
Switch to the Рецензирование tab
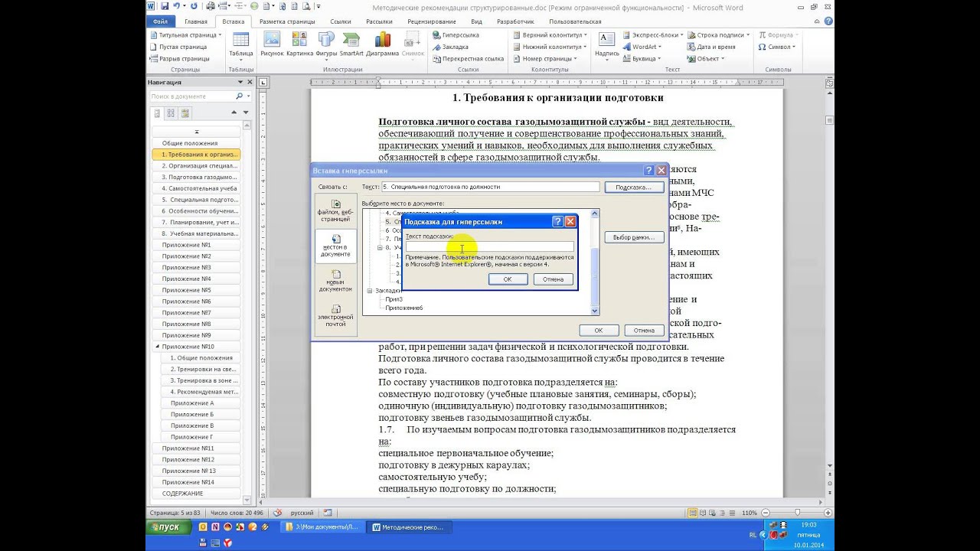pos(432,21)
